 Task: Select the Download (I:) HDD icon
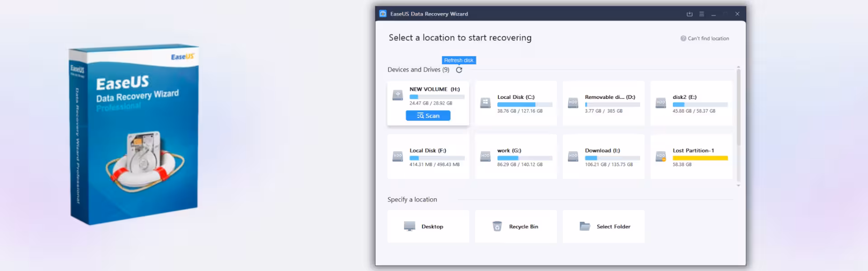(x=573, y=156)
